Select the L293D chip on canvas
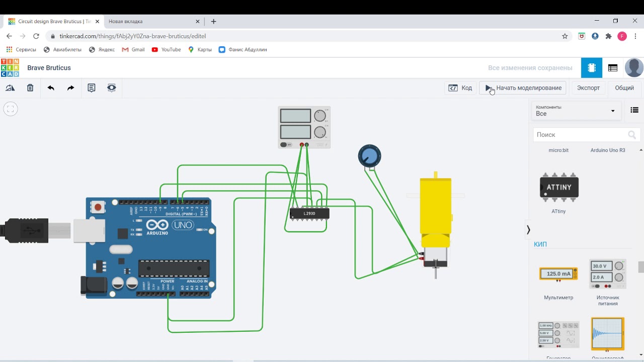The height and width of the screenshot is (362, 644). click(309, 214)
